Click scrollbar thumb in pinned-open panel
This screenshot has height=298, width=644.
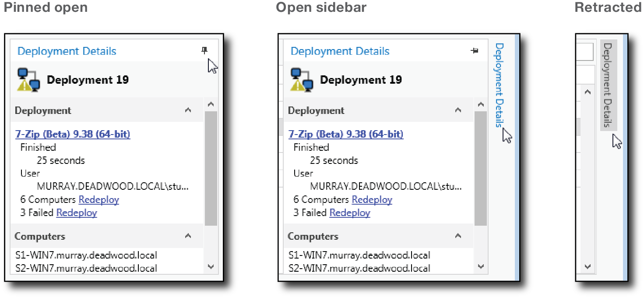pyautogui.click(x=211, y=169)
